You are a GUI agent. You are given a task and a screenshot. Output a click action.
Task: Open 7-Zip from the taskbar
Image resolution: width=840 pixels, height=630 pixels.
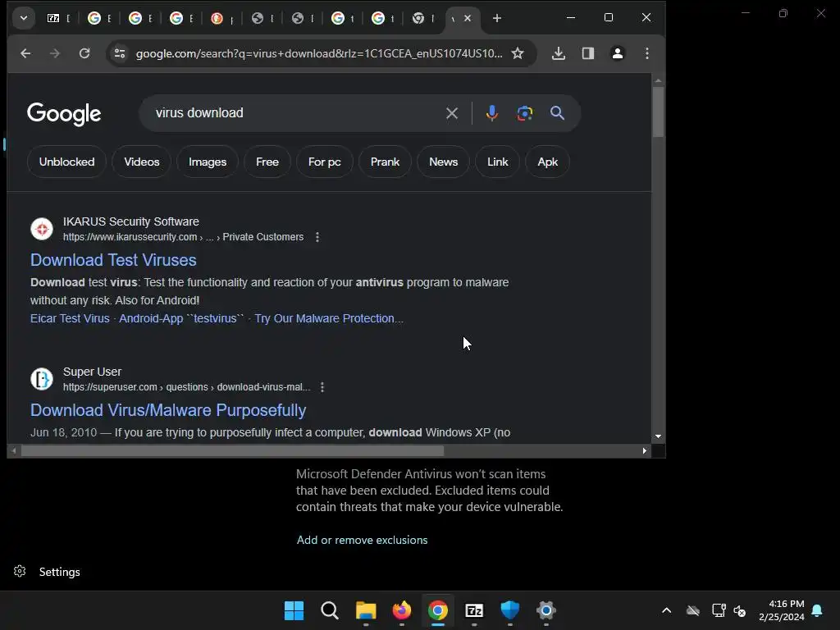click(474, 610)
